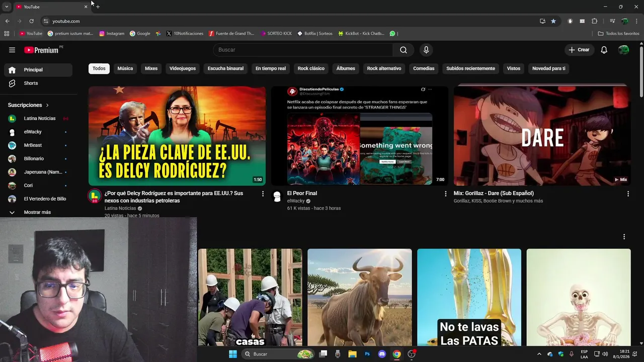Open the YouTube hamburger guide menu
Screen dimensions: 644x362
(12, 50)
